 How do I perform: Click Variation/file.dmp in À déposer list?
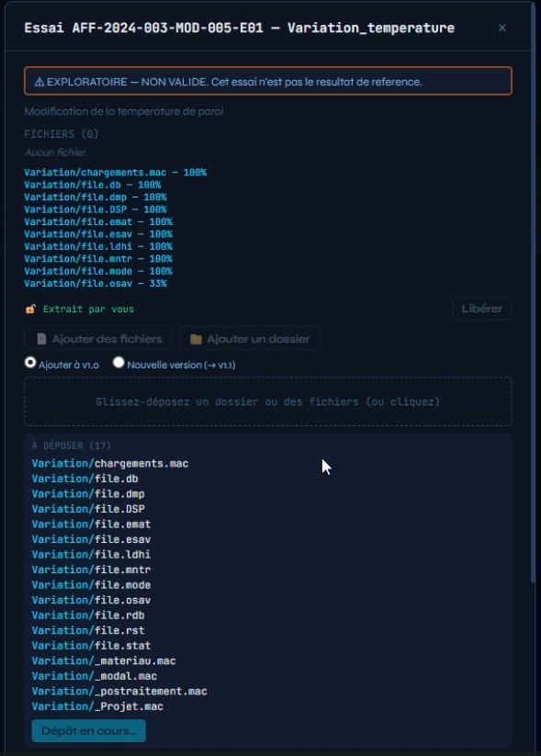(88, 493)
